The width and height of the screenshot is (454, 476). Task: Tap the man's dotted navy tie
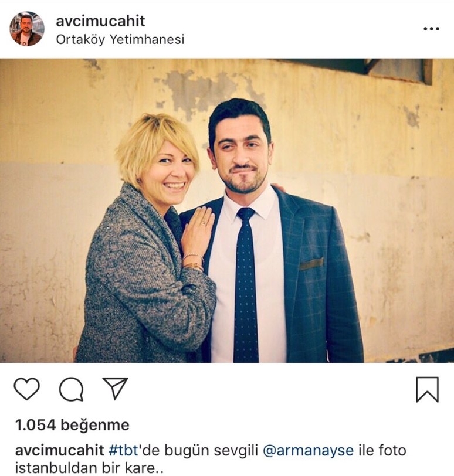click(246, 285)
